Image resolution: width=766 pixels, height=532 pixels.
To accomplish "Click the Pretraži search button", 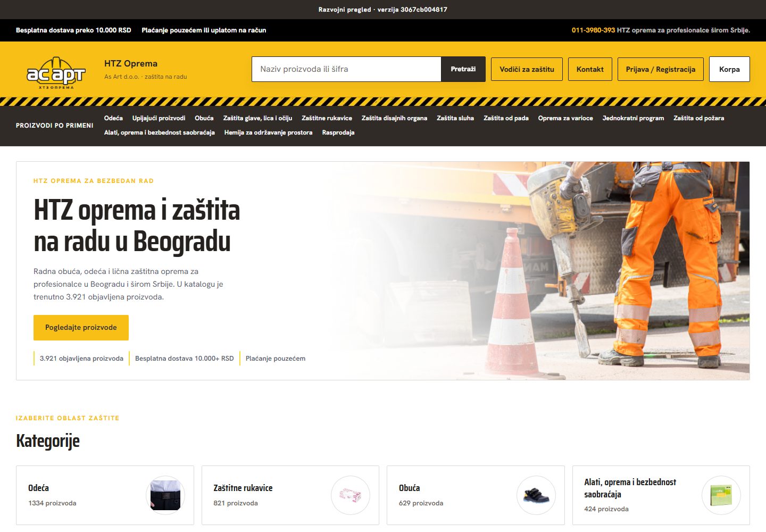I will tap(463, 69).
